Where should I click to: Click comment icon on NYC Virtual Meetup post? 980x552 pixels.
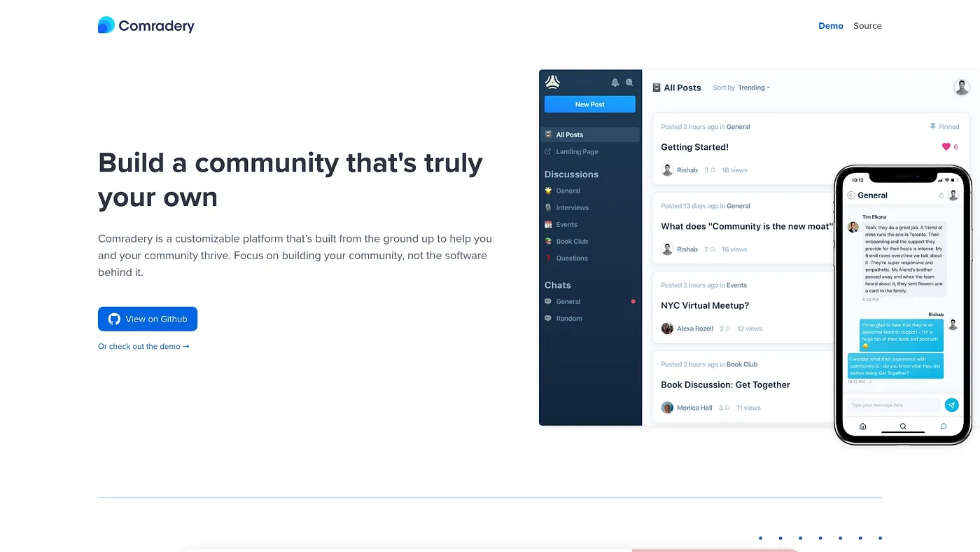pos(728,329)
